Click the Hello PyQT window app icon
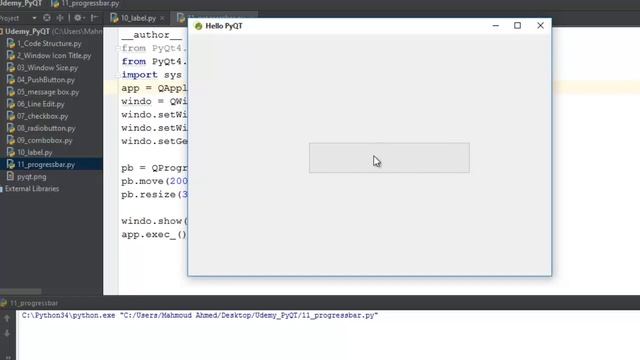 tap(198, 26)
